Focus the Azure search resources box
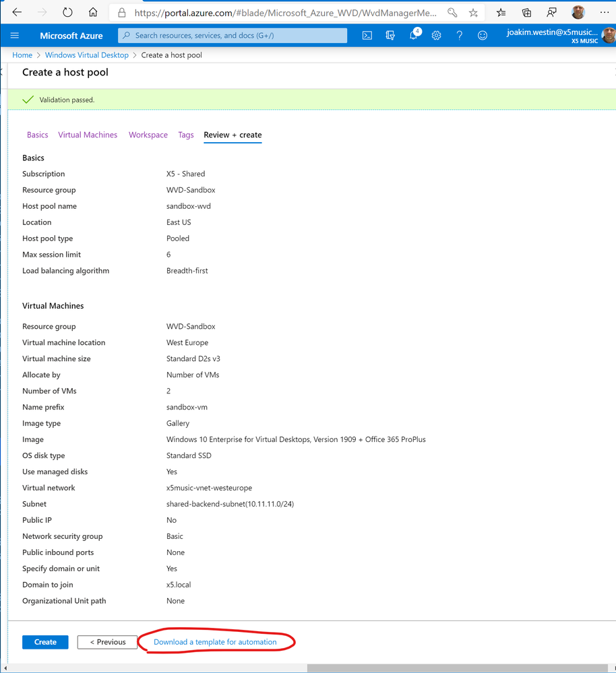616x673 pixels. pos(233,36)
